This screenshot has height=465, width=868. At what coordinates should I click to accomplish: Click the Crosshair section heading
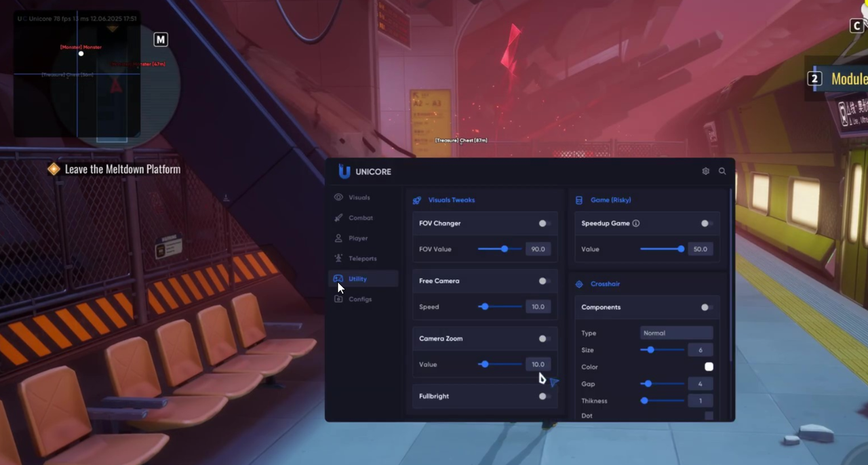pos(606,284)
